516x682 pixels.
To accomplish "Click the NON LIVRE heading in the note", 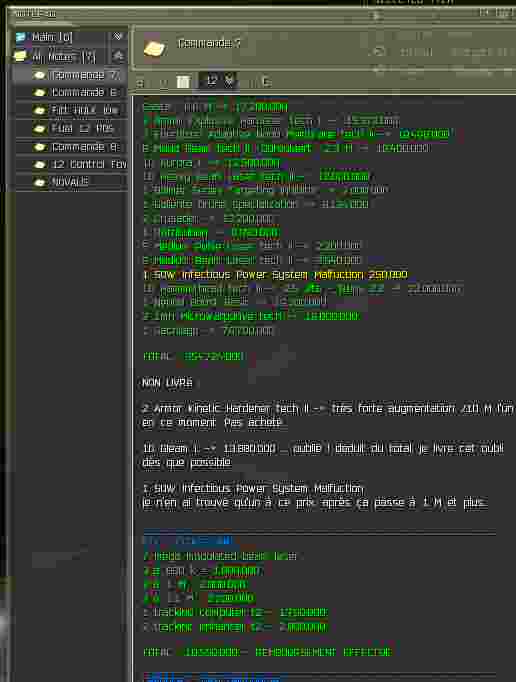I will (x=167, y=383).
